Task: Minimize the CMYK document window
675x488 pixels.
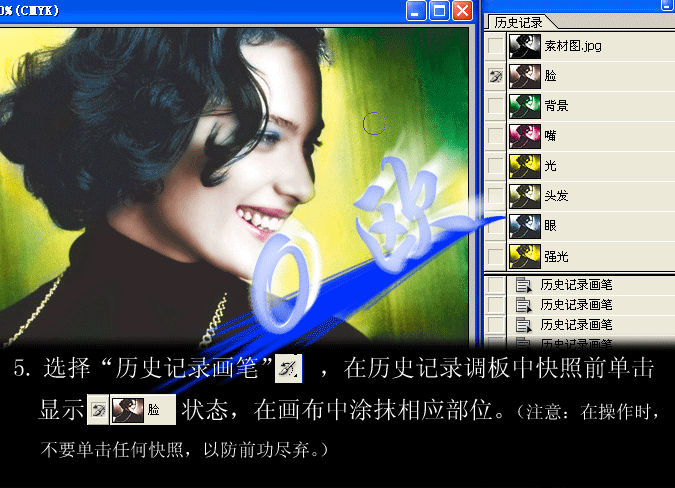Action: tap(416, 10)
